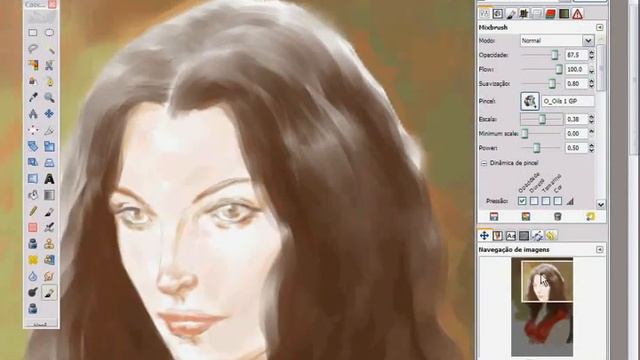This screenshot has width=640, height=360.
Task: Select the Clone stamp tool
Action: click(x=49, y=244)
